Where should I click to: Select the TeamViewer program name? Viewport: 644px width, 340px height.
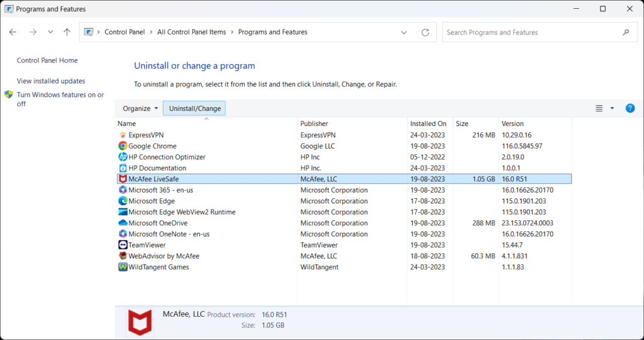(147, 245)
